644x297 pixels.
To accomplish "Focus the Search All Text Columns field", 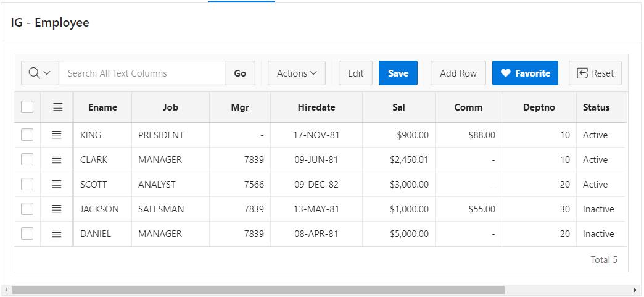I will click(x=142, y=73).
